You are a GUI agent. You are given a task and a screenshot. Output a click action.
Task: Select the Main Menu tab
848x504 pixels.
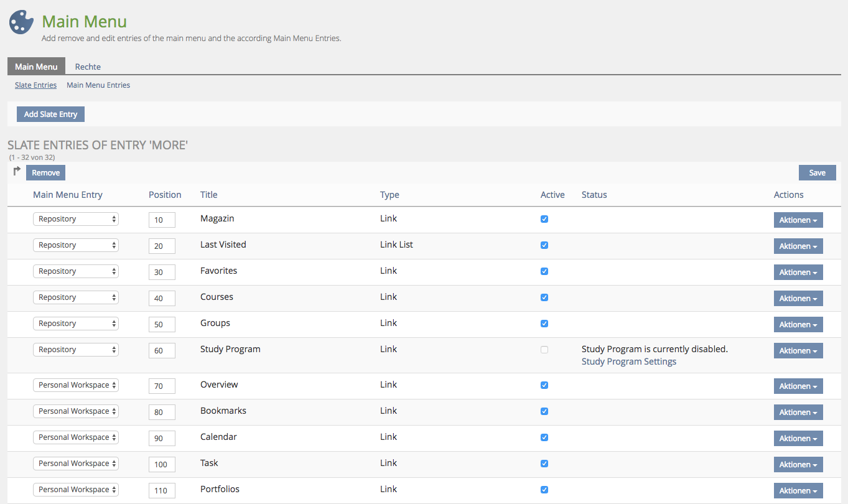(x=36, y=67)
